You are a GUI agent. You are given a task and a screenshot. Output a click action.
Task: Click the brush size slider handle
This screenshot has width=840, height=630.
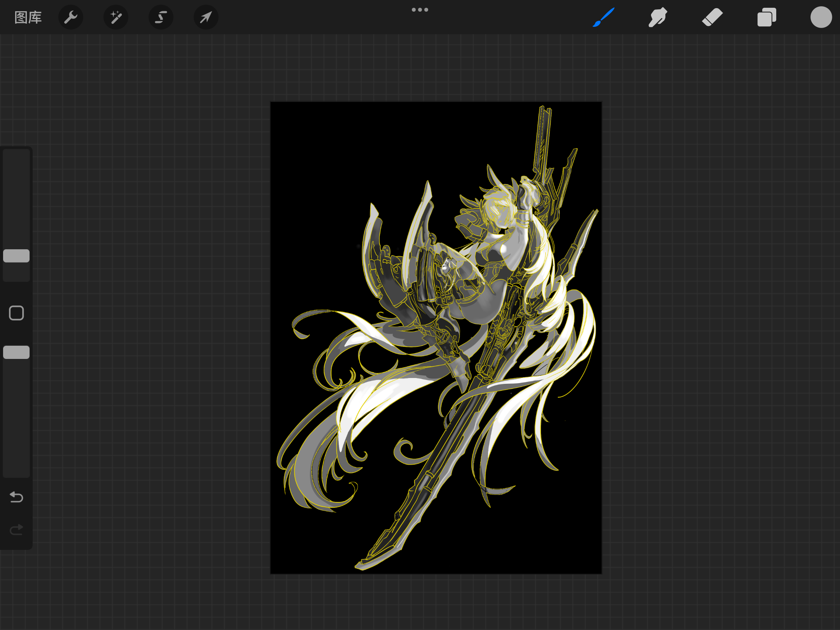(16, 256)
